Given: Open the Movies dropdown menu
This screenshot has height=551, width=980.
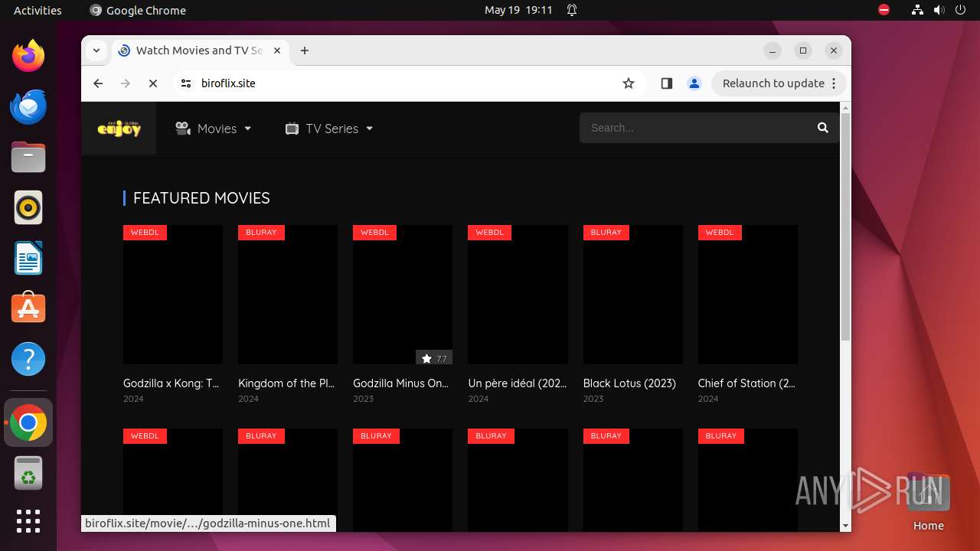Looking at the screenshot, I should click(x=213, y=129).
